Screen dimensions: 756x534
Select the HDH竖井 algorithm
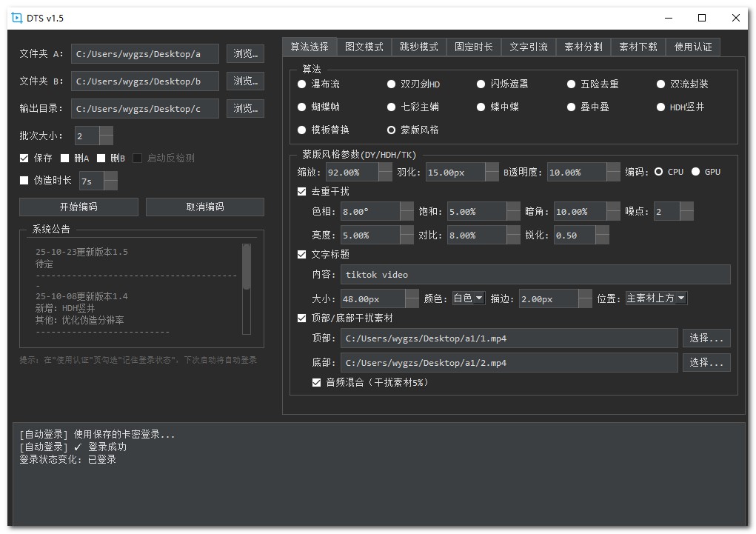click(x=660, y=106)
